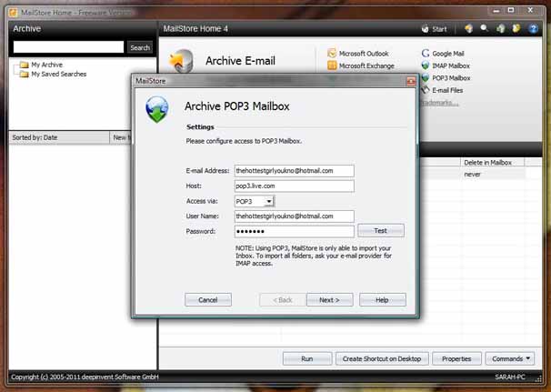Click the Archive E-mail database icon
The width and height of the screenshot is (551, 392).
click(x=182, y=61)
